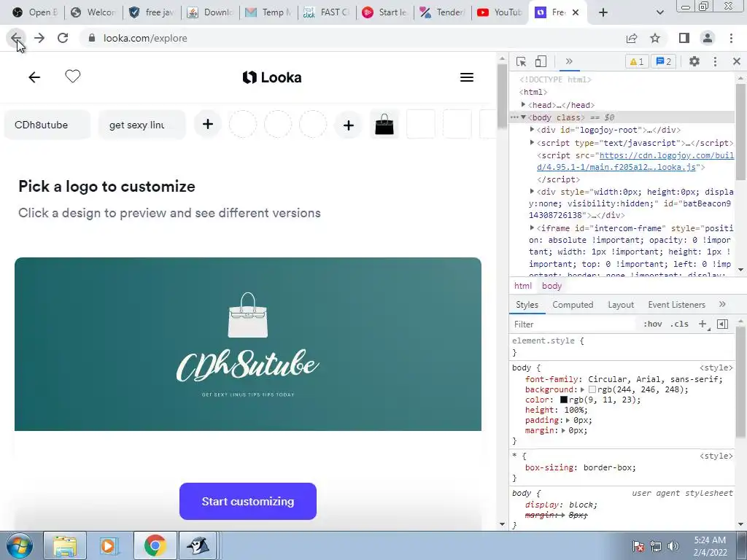Click the get sexy linu slogan chip
This screenshot has width=747, height=560.
pos(142,125)
